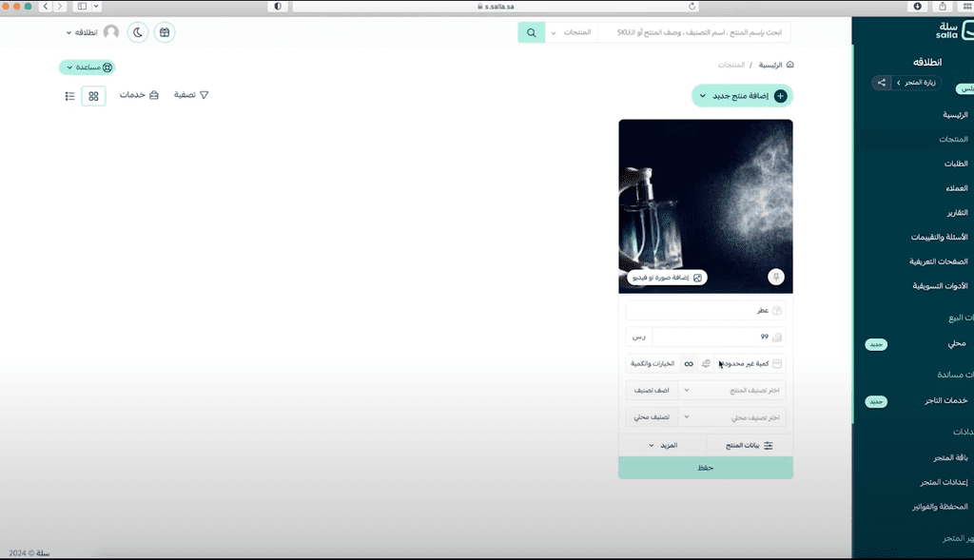This screenshot has height=560, width=974.
Task: Expand the المزيد more dropdown
Action: coord(662,446)
